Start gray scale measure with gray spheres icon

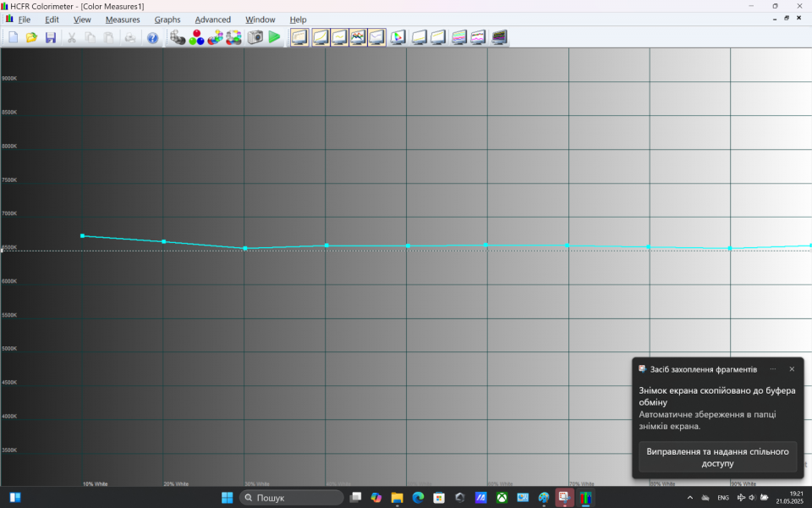coord(178,37)
